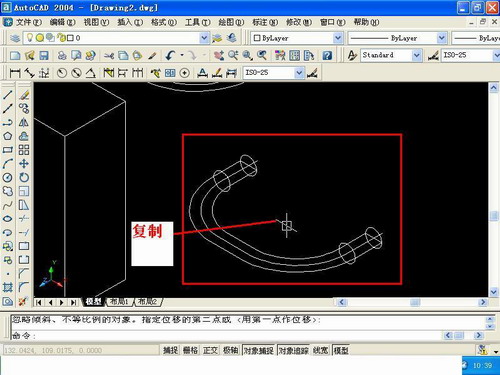Toggle 栅格 grid display in status bar
The image size is (500, 375).
190,350
